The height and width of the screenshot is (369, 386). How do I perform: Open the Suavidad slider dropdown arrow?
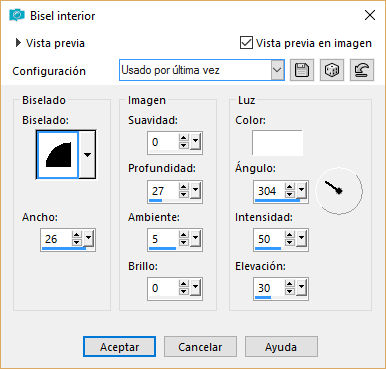(195, 142)
